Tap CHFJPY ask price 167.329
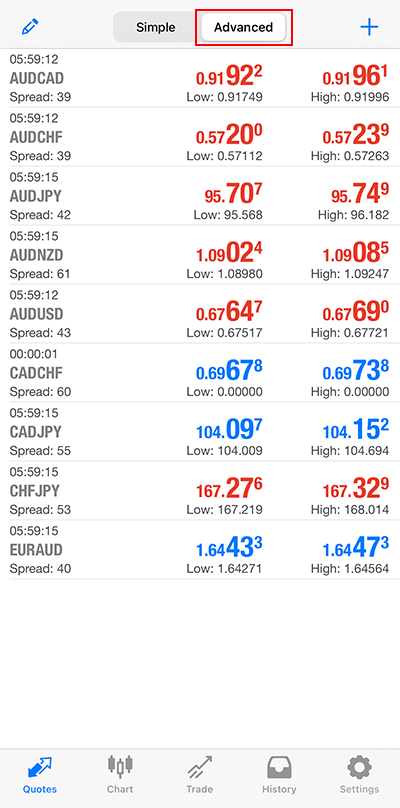400x808 pixels. [356, 490]
